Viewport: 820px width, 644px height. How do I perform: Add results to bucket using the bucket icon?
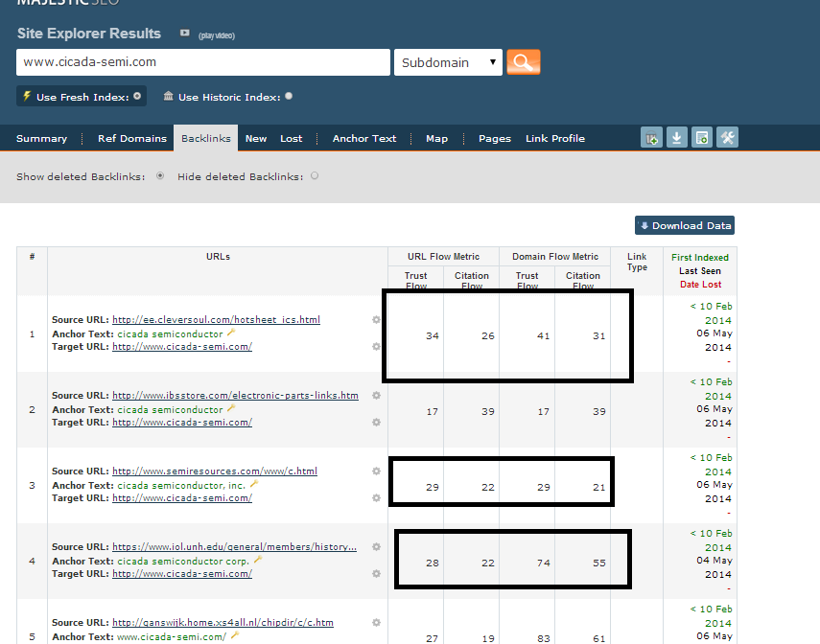coord(651,137)
